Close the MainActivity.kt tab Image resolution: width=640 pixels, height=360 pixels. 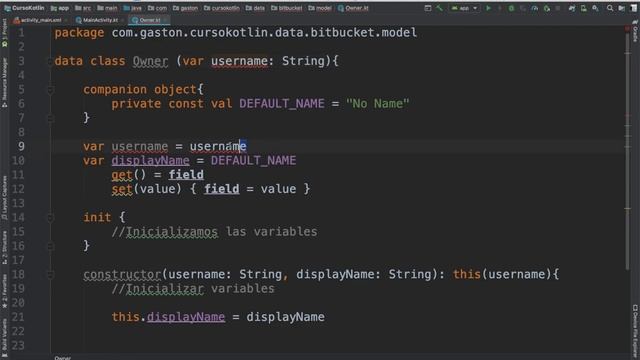coord(122,20)
